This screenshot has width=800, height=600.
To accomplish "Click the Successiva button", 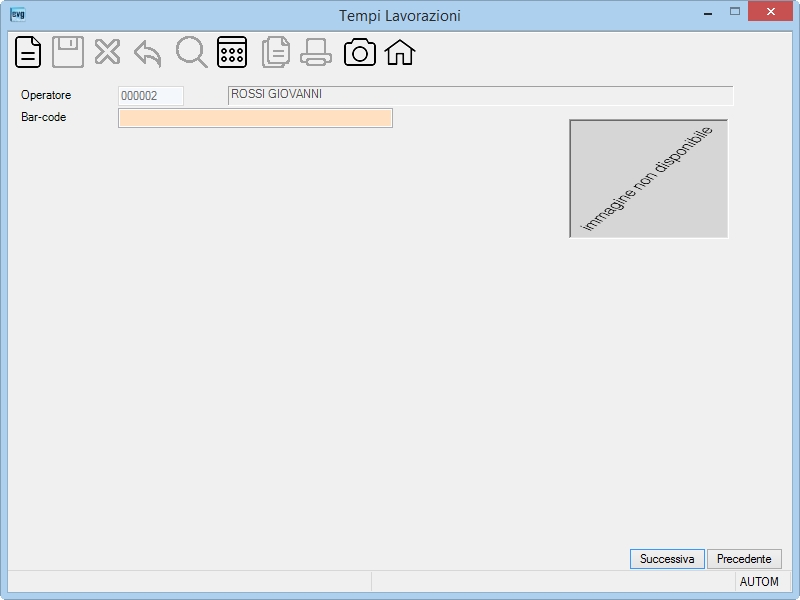I will pyautogui.click(x=667, y=559).
